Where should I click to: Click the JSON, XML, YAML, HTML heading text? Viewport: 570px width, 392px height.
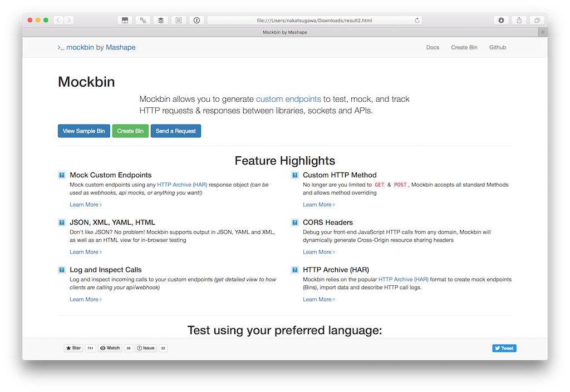112,222
